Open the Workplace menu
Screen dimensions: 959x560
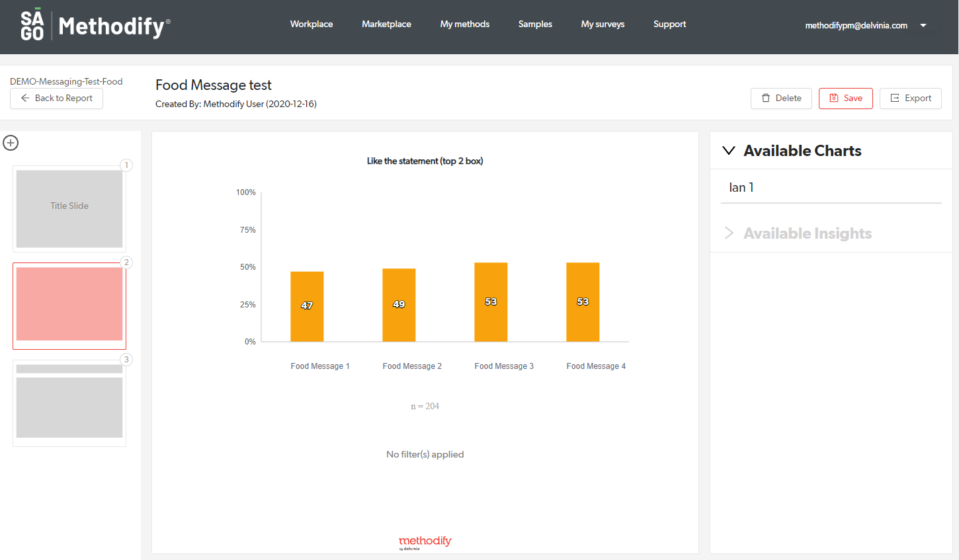click(x=312, y=24)
